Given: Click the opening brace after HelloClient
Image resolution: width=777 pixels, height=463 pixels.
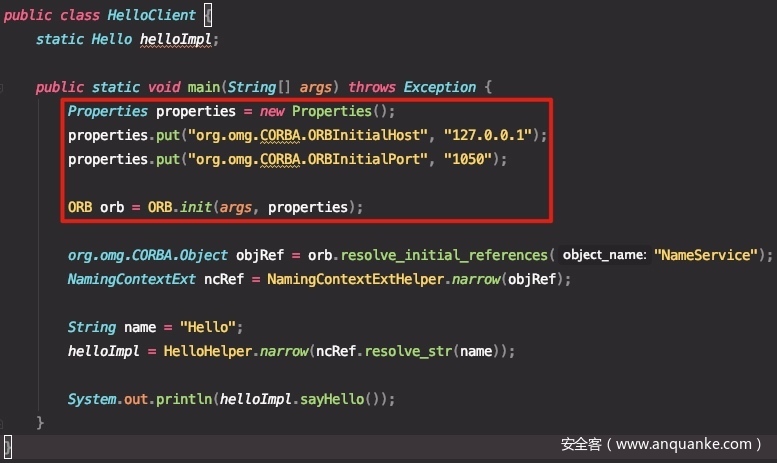Looking at the screenshot, I should click(208, 15).
